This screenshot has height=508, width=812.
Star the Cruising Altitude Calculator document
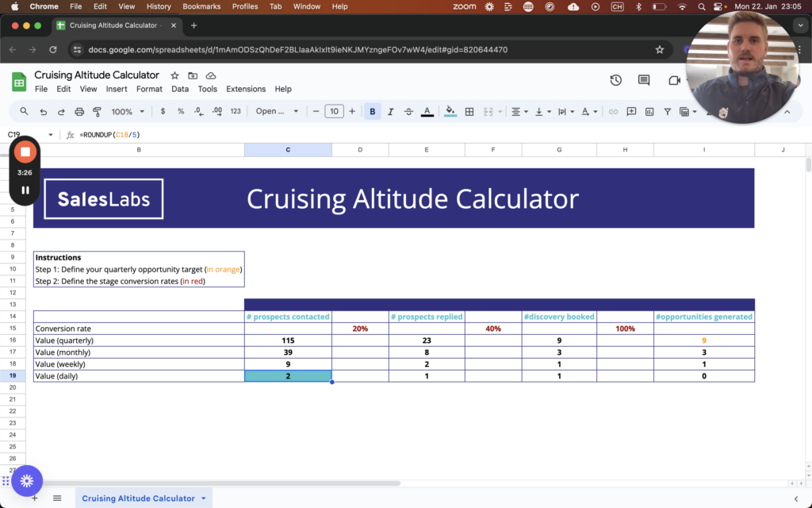click(x=174, y=75)
